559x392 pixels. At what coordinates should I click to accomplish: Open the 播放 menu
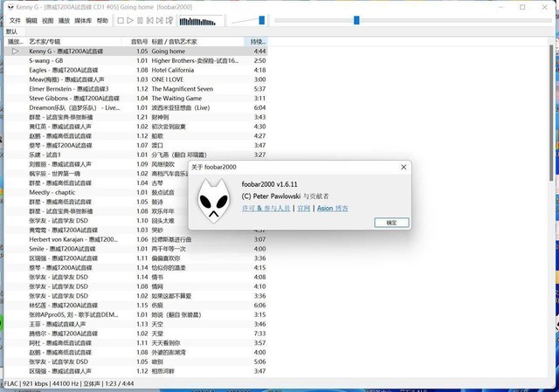(64, 21)
